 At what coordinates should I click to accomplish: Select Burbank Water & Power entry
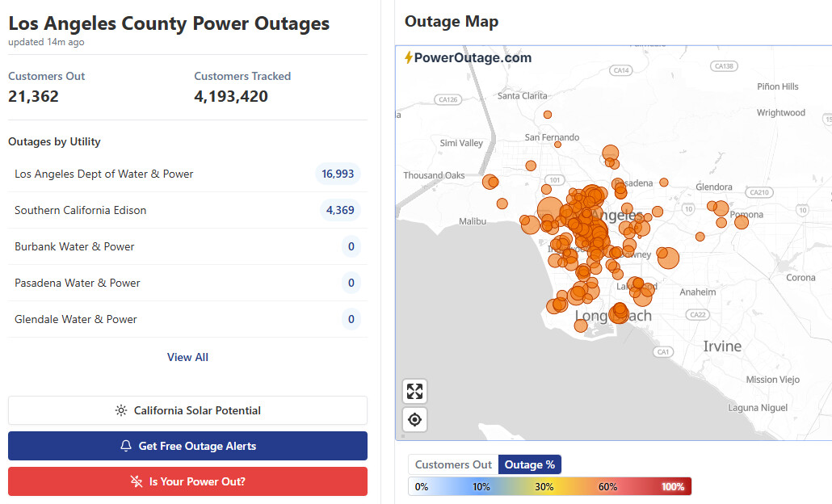(x=187, y=246)
